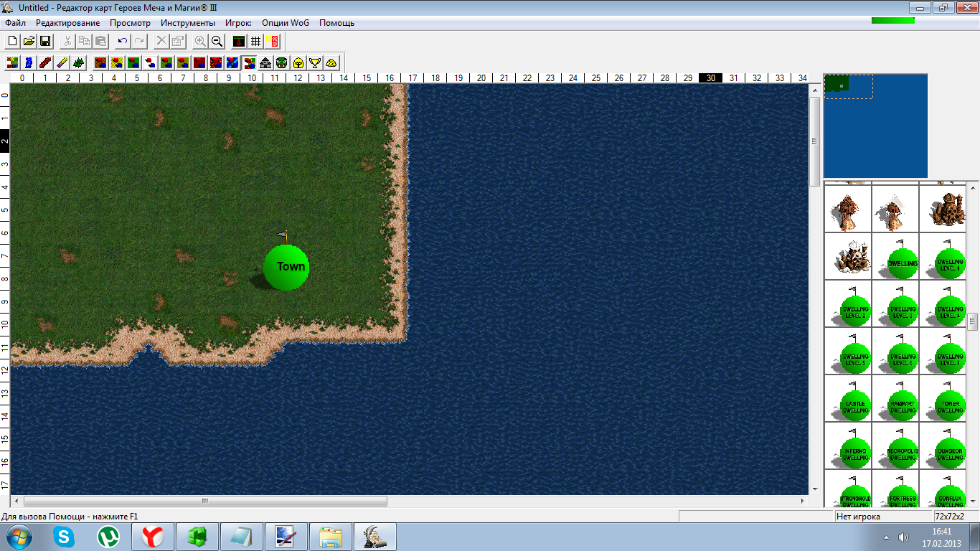The height and width of the screenshot is (551, 980).
Task: Pick the Inferno Dwelling object
Action: click(848, 446)
